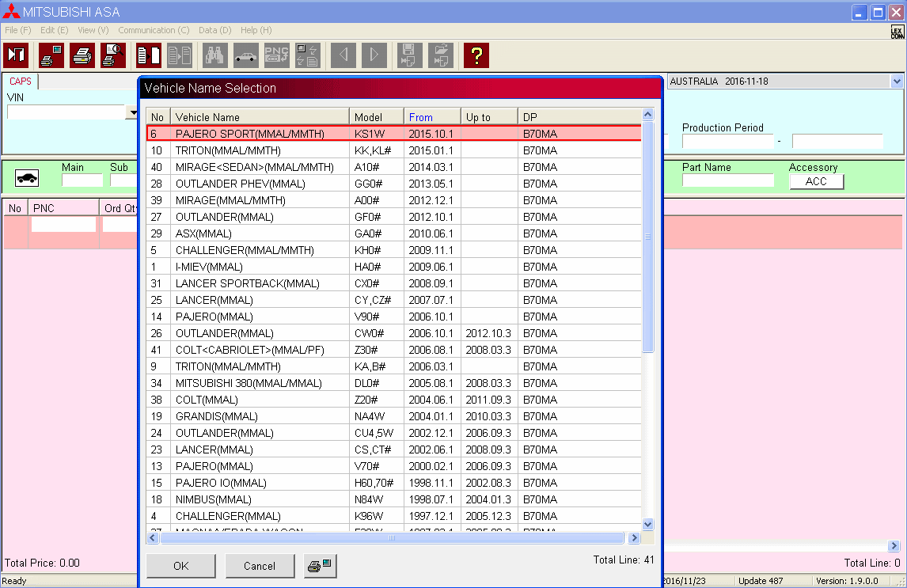The image size is (907, 588).
Task: Click the Cancel button in the dialog
Action: [x=260, y=566]
